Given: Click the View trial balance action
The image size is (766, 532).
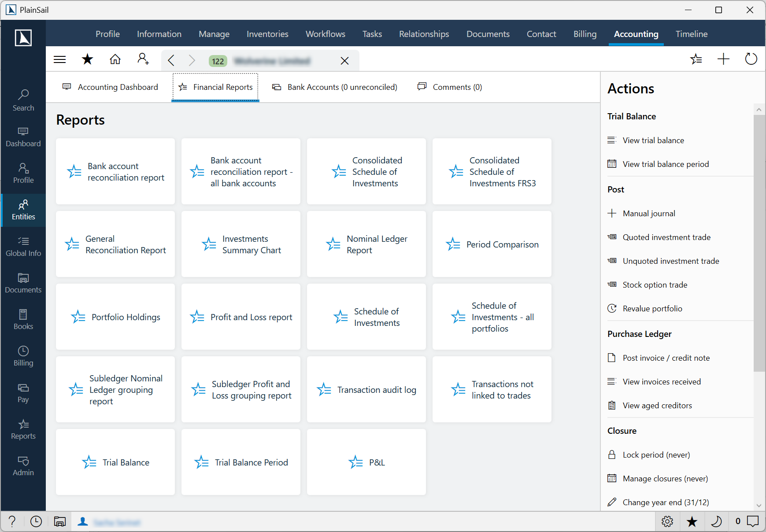Looking at the screenshot, I should [653, 140].
